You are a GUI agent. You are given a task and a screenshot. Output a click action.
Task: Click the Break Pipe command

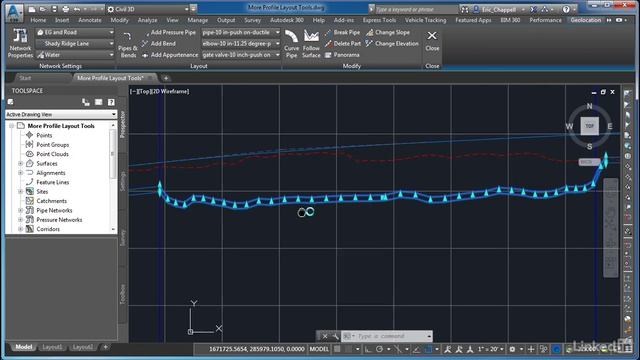tap(342, 32)
